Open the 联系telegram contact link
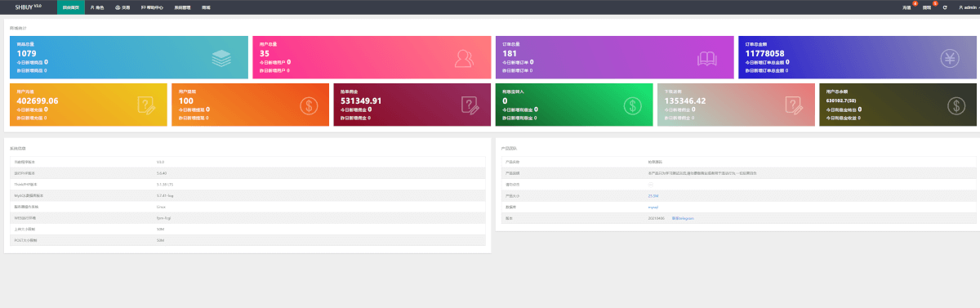This screenshot has width=980, height=308. [x=682, y=219]
